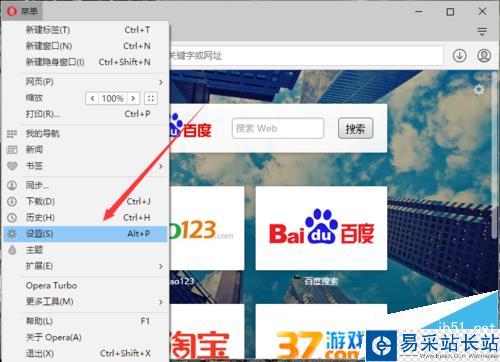Open 同步... sync entry

pyautogui.click(x=85, y=185)
